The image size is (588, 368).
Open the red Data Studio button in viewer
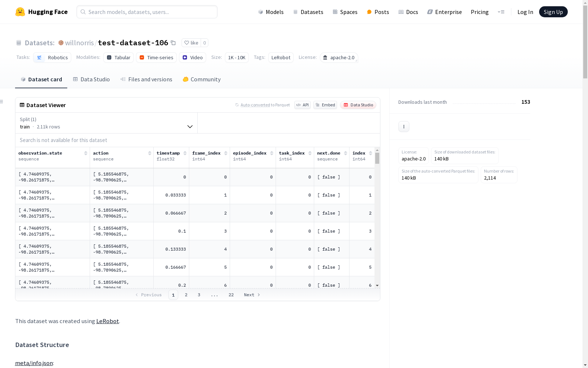pos(358,105)
